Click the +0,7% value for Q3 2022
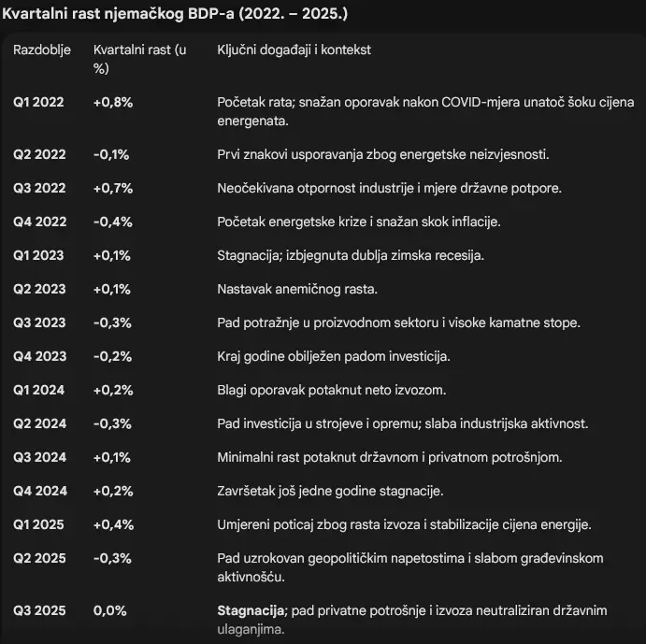Screen dimensions: 646x644 coord(113,188)
